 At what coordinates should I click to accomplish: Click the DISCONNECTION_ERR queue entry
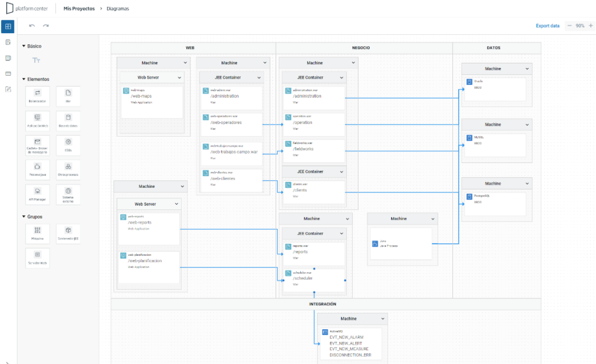[350, 355]
